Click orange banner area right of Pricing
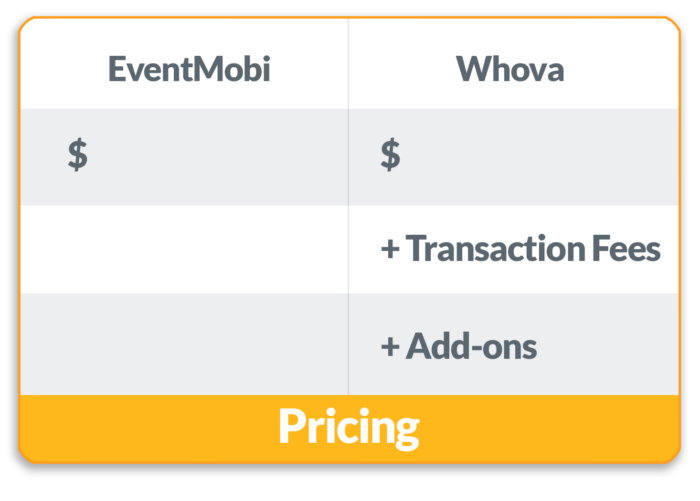 pos(550,428)
